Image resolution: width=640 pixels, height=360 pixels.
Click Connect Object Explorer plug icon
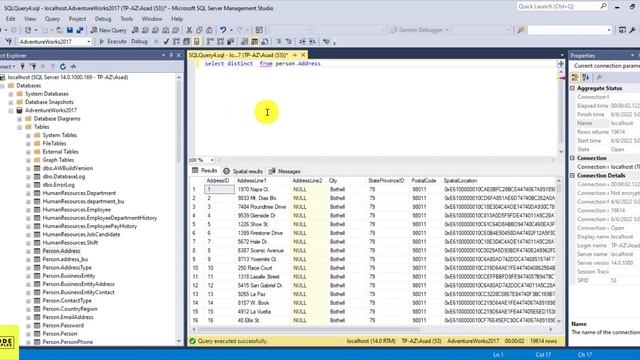pos(23,67)
